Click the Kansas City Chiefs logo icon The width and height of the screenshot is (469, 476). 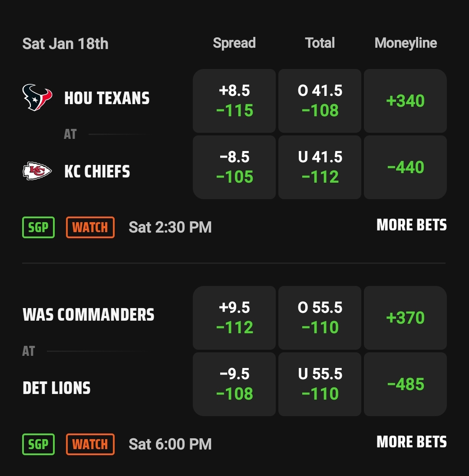37,171
